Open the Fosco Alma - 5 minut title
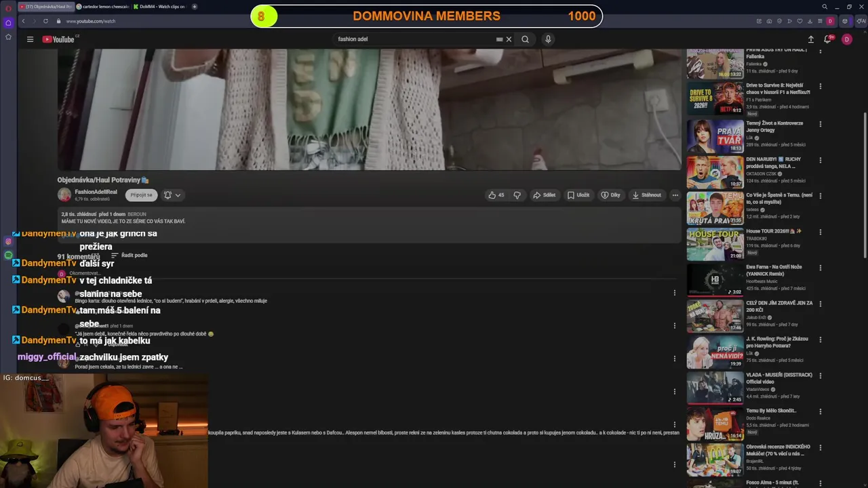This screenshot has width=868, height=488. click(x=772, y=482)
